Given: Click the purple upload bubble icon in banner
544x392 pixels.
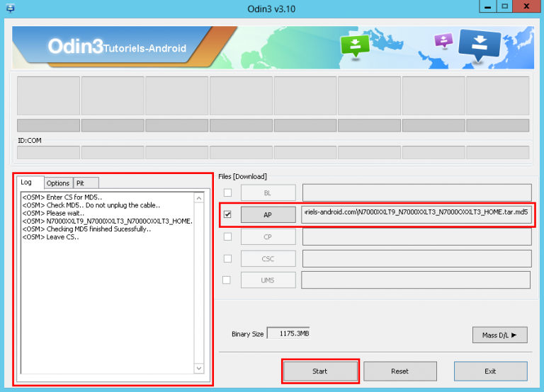Looking at the screenshot, I should tap(443, 40).
